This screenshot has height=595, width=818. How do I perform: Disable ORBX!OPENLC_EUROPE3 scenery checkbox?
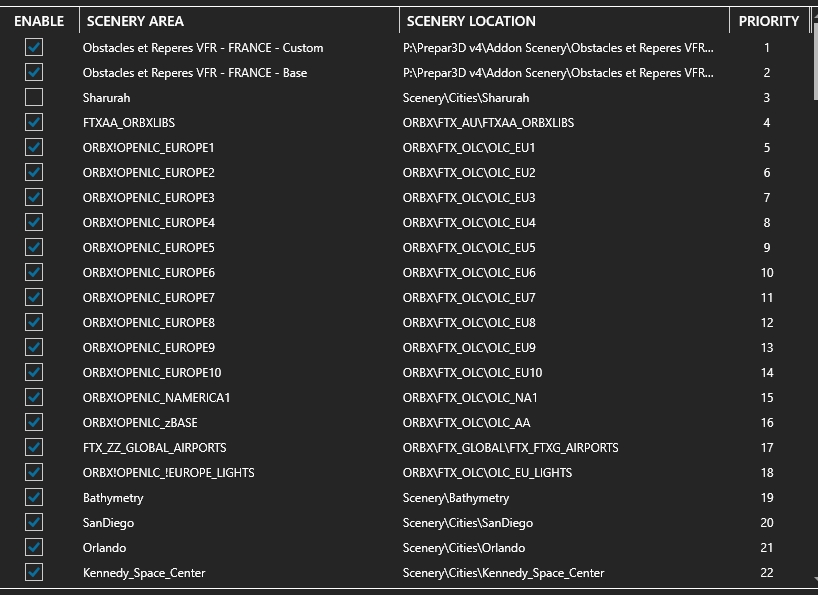(x=34, y=198)
